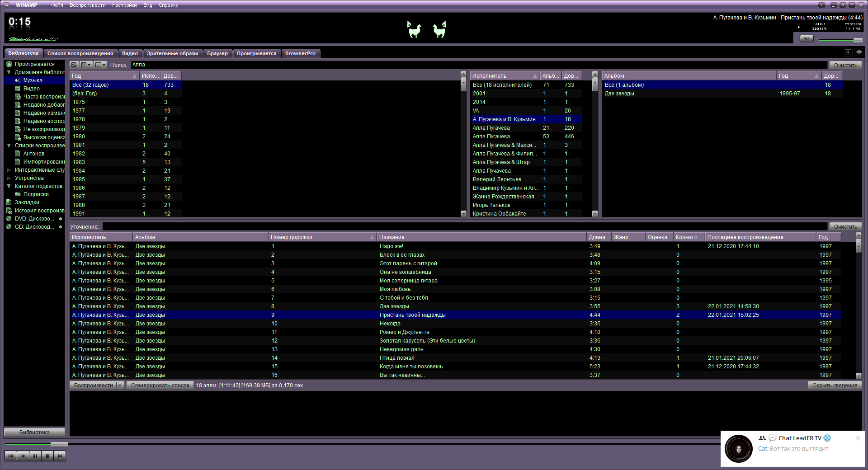Click the back arrow icon
868x470 pixels.
[x=859, y=52]
